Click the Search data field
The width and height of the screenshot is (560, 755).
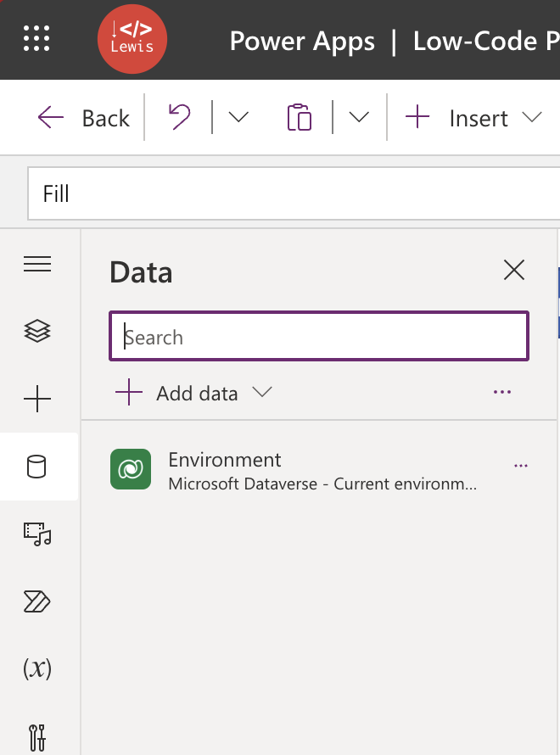pos(318,336)
